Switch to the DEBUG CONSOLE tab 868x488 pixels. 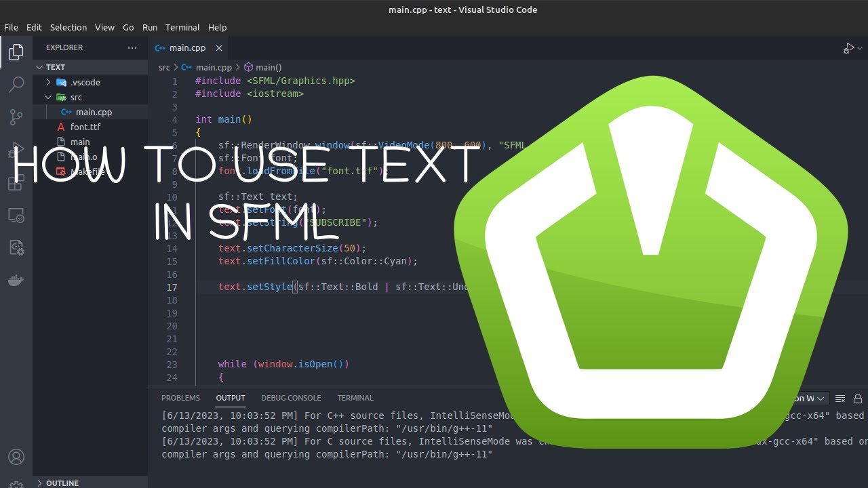pos(291,398)
